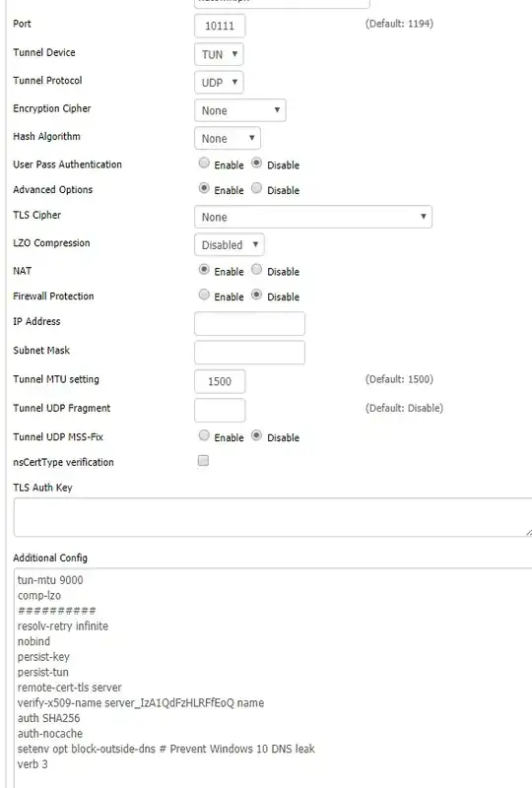Enable Firewall Protection
The width and height of the screenshot is (532, 788).
pos(204,295)
